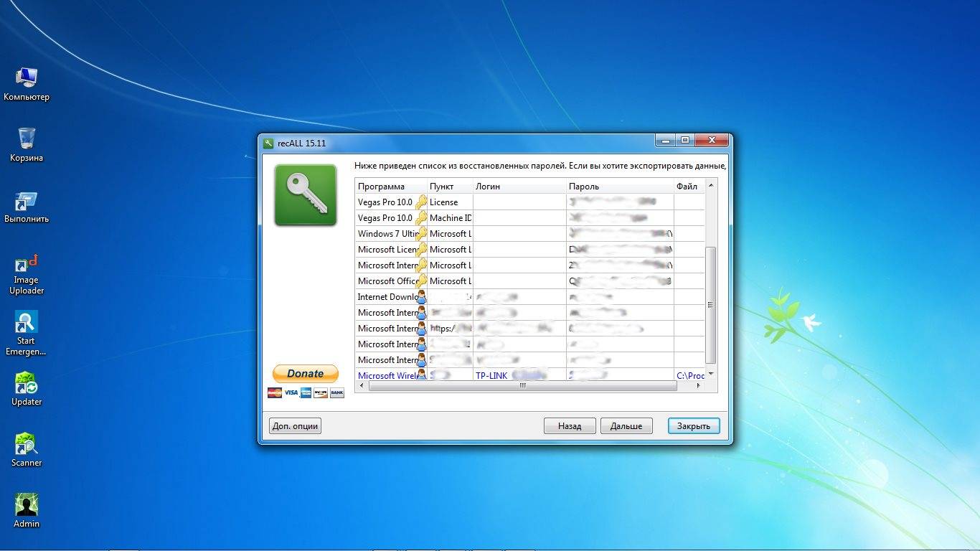
Task: Click the Ниже приведен список instruction text
Action: (540, 166)
